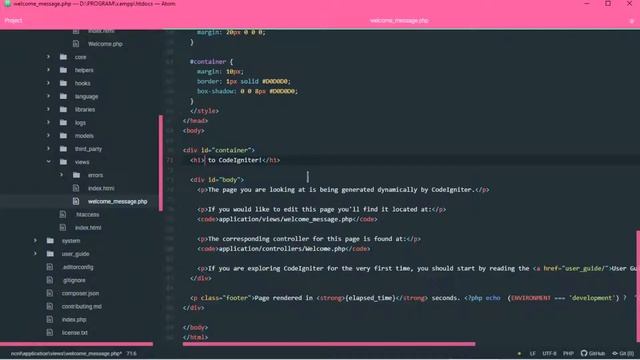This screenshot has width=640, height=360.
Task: Open the GitHub panel label
Action: pyautogui.click(x=597, y=353)
